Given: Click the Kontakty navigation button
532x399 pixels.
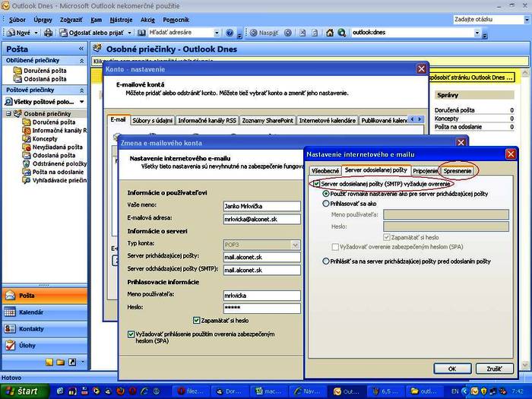Looking at the screenshot, I should pyautogui.click(x=45, y=329).
